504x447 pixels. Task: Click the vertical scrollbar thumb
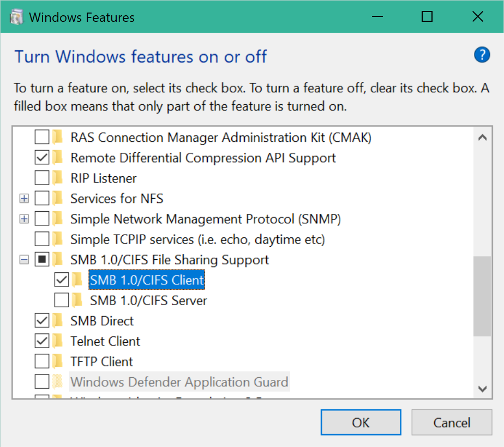coord(482,296)
